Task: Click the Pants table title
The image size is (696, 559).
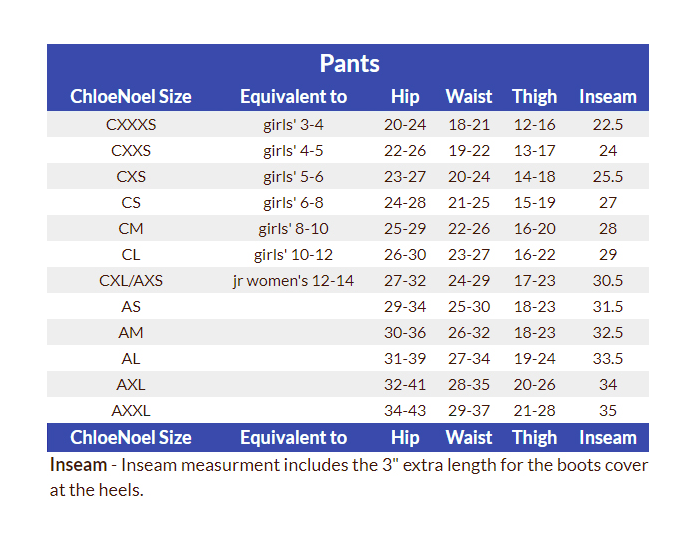Action: 349,63
